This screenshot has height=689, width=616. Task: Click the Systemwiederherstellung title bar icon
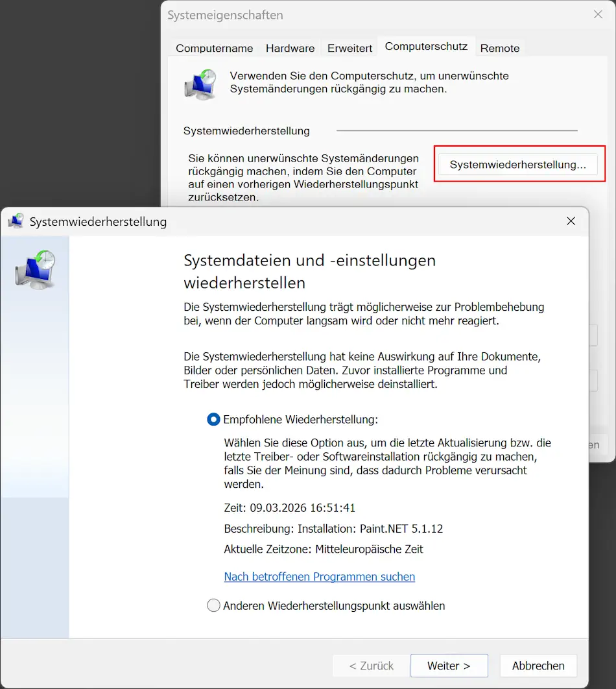pyautogui.click(x=16, y=221)
